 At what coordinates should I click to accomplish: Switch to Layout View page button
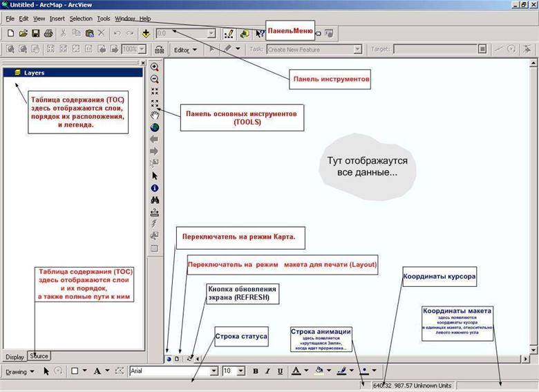click(177, 359)
